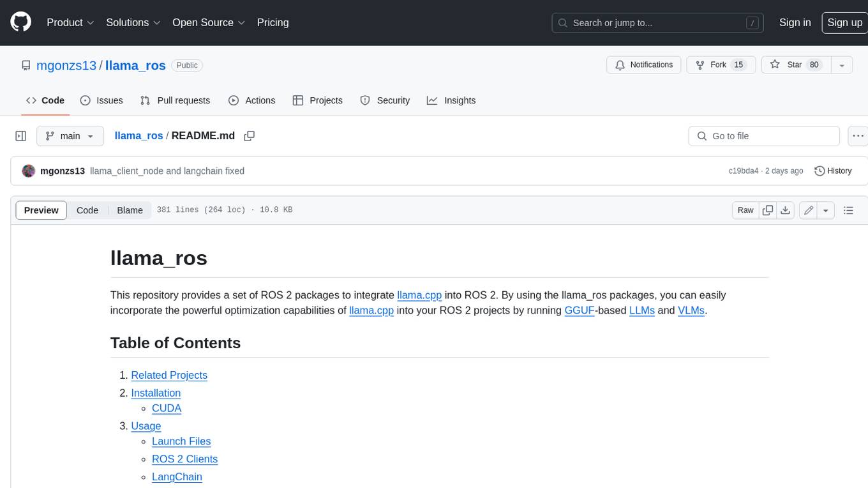The height and width of the screenshot is (488, 868).
Task: Open the LLMs link
Action: 641,310
